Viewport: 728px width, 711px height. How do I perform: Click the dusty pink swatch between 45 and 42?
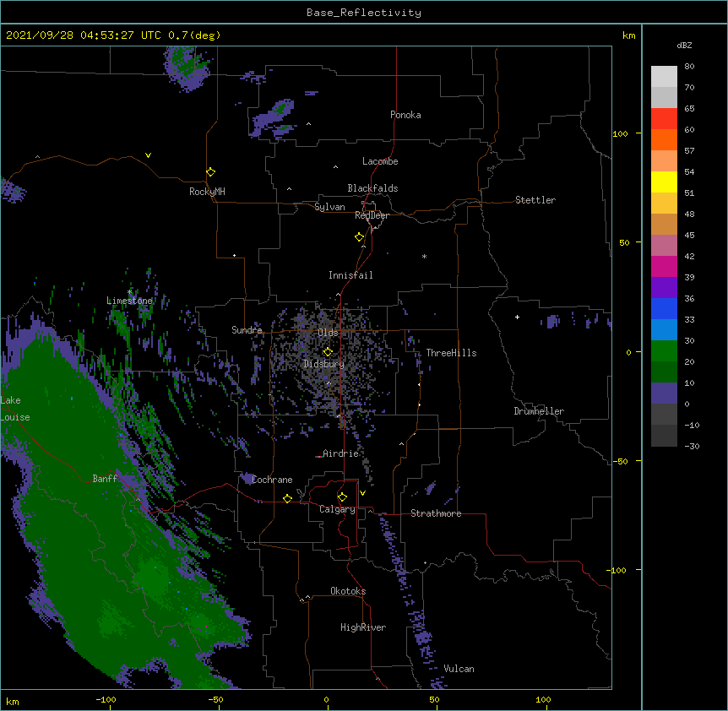tap(664, 245)
